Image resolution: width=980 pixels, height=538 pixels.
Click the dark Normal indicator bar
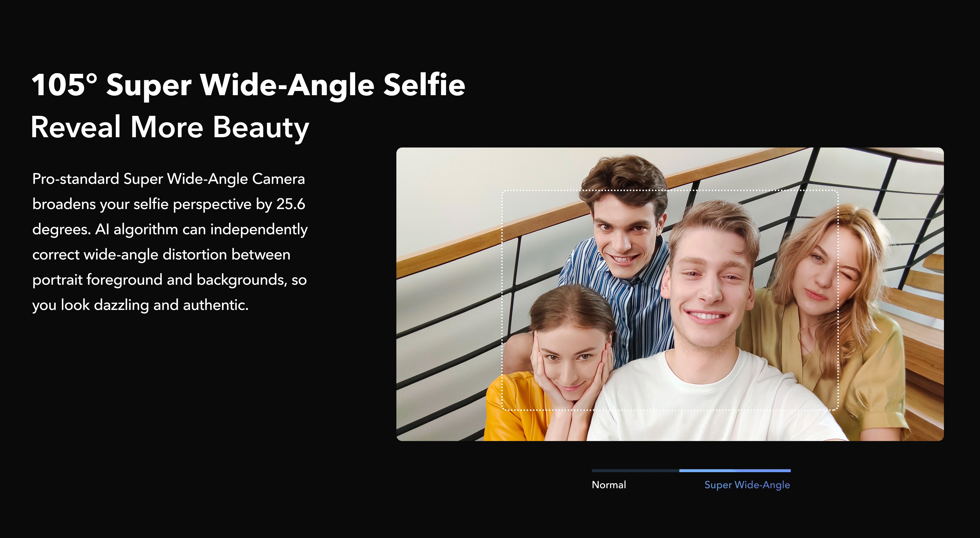635,471
